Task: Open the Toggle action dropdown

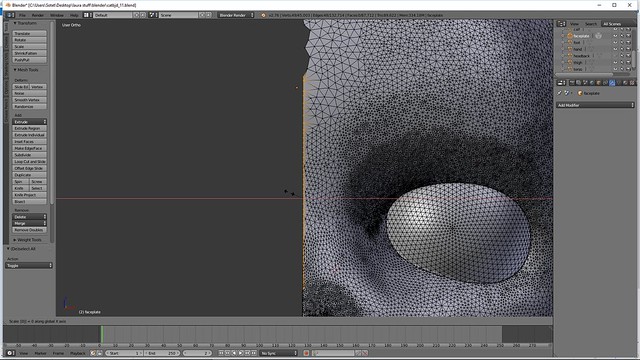Action: point(29,265)
